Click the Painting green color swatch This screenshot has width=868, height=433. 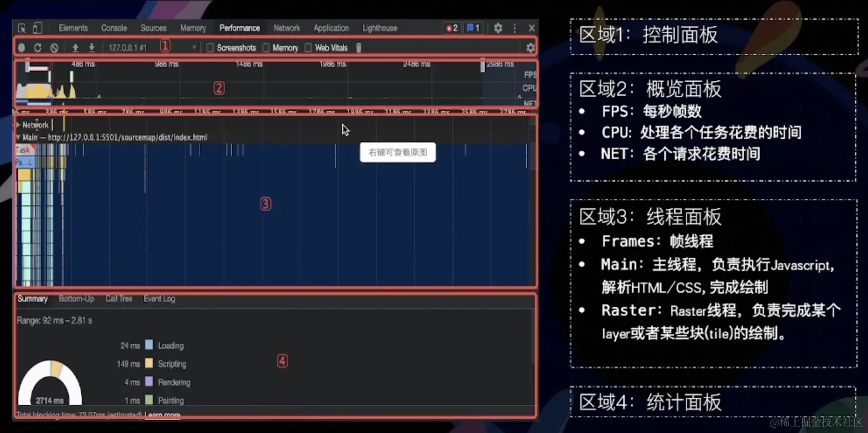coord(149,400)
